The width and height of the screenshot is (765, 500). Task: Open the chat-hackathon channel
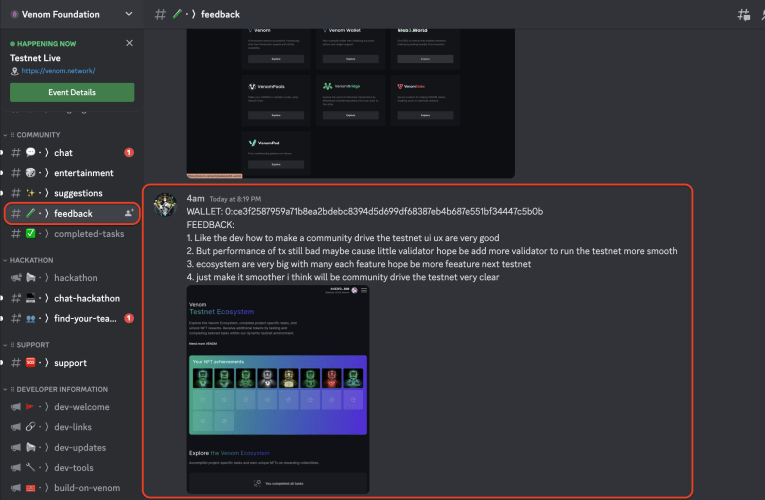click(x=72, y=298)
